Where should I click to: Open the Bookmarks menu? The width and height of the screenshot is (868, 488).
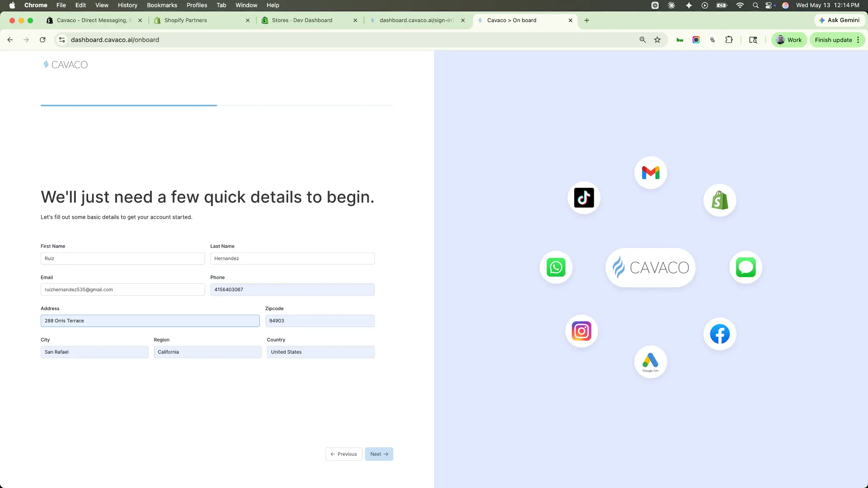pos(162,5)
